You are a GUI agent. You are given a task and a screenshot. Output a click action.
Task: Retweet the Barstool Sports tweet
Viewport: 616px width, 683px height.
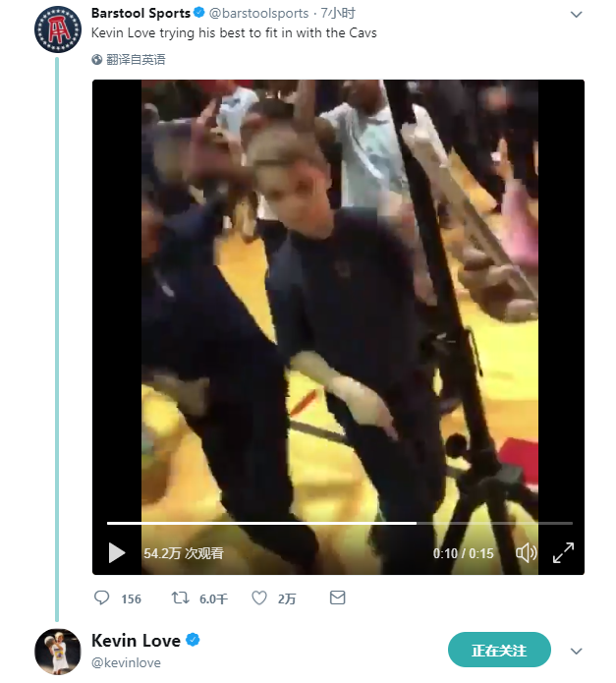click(x=181, y=598)
